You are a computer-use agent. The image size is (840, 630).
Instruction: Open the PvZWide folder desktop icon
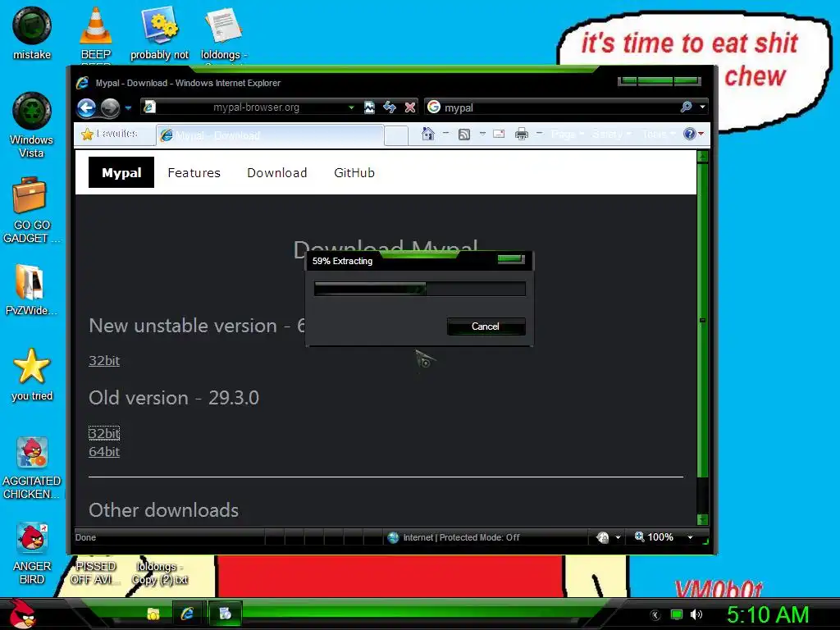31,290
